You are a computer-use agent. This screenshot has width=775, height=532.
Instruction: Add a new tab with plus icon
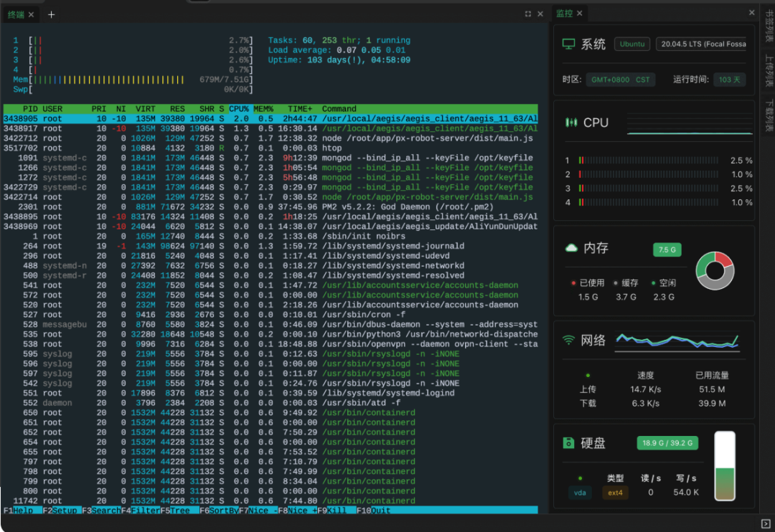[51, 14]
